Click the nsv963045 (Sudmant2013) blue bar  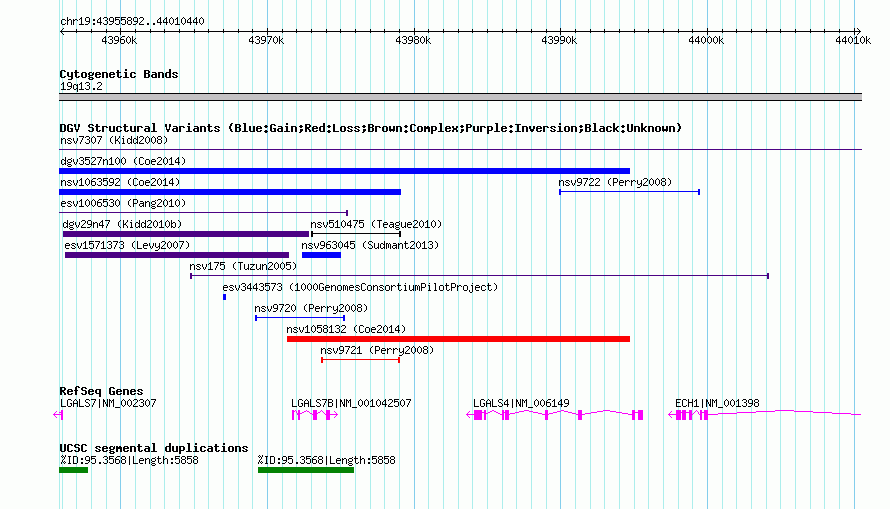tap(321, 255)
